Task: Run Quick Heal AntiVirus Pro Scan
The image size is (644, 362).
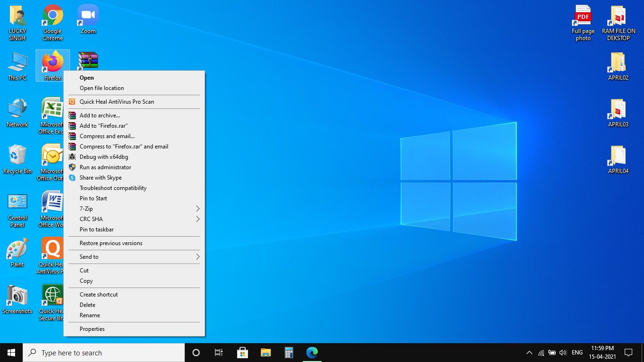Action: click(134, 102)
